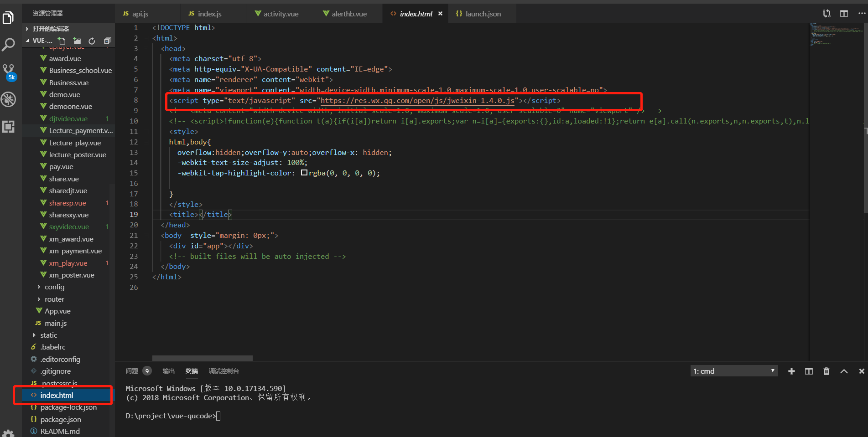Image resolution: width=868 pixels, height=437 pixels.
Task: Split the terminal pane
Action: pyautogui.click(x=809, y=371)
